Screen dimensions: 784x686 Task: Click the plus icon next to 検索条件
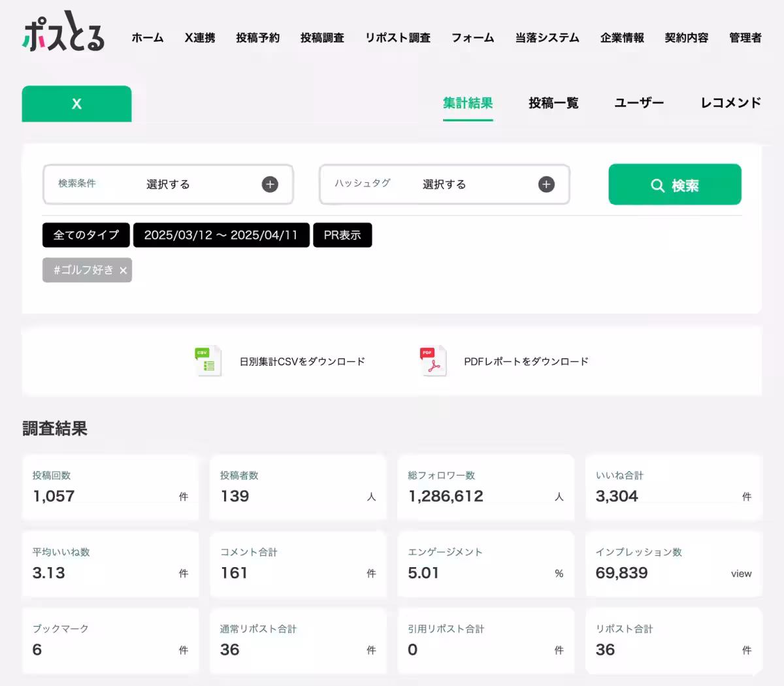click(x=269, y=184)
